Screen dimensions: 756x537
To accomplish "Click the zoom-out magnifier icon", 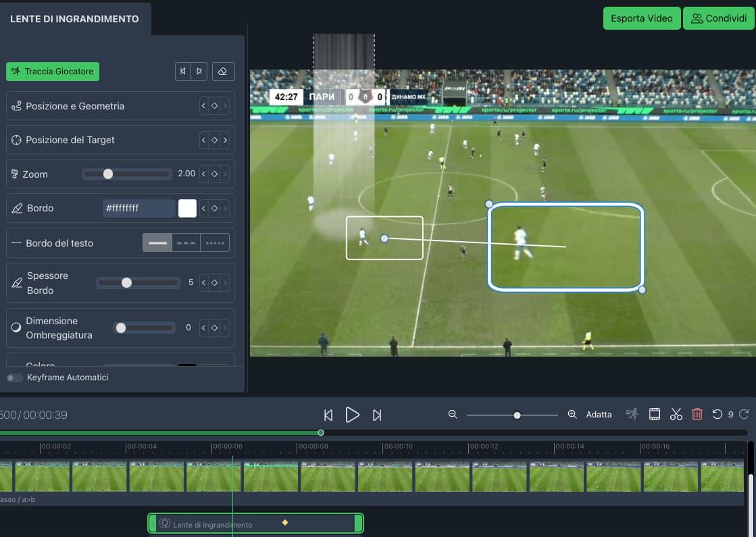I will (453, 414).
